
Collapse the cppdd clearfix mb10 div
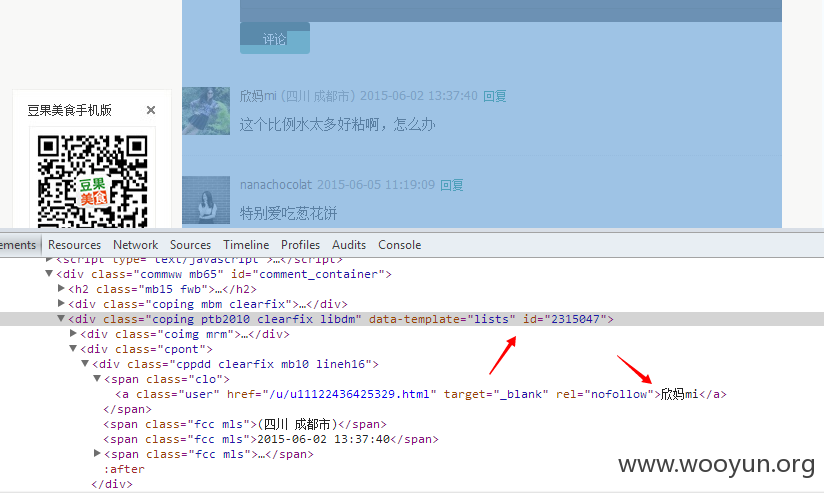tap(85, 363)
